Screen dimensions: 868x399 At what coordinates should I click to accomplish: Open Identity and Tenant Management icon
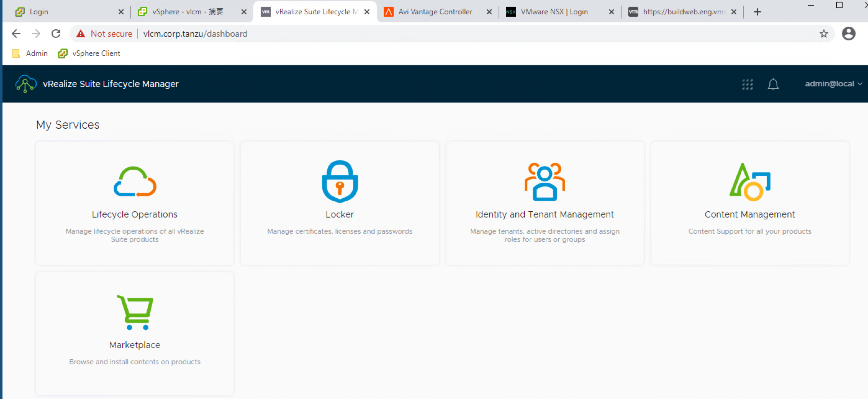(545, 181)
